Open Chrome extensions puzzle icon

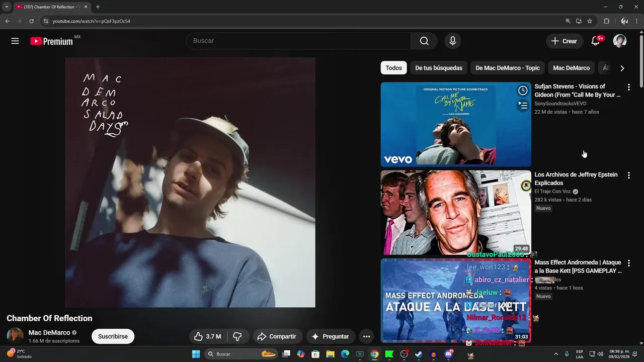click(606, 21)
